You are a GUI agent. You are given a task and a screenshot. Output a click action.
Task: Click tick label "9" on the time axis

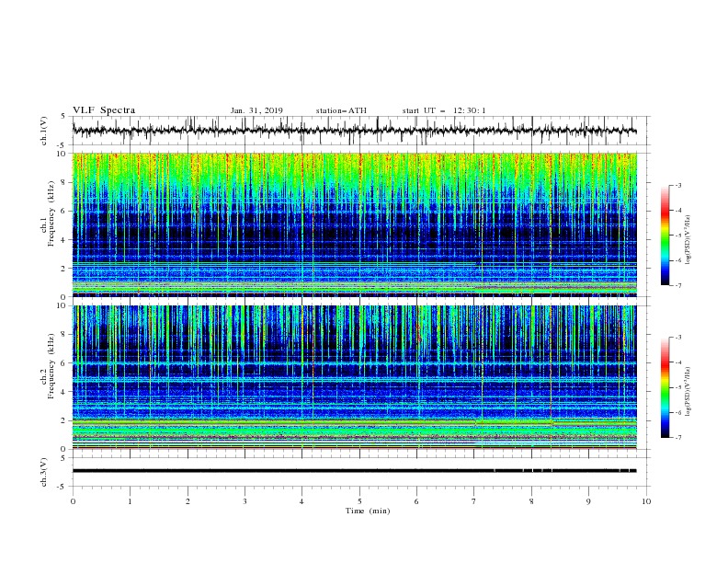pos(588,501)
